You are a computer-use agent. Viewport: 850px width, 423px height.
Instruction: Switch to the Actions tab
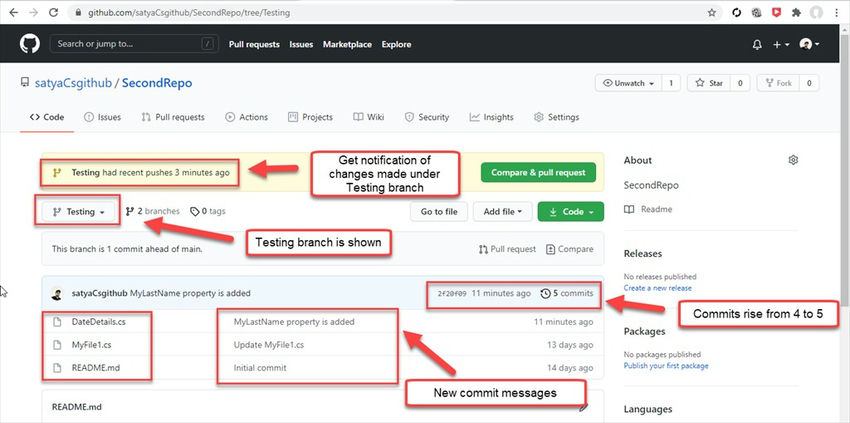pyautogui.click(x=247, y=117)
